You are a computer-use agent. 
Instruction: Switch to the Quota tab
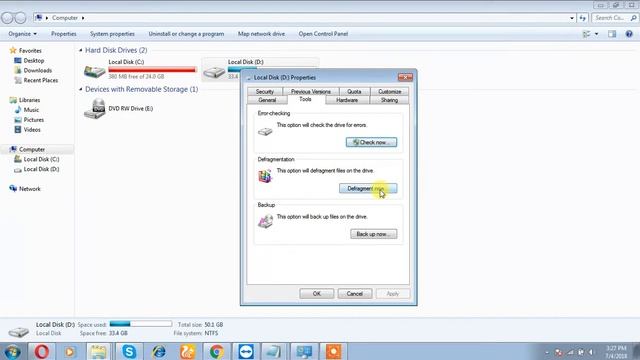pos(354,91)
